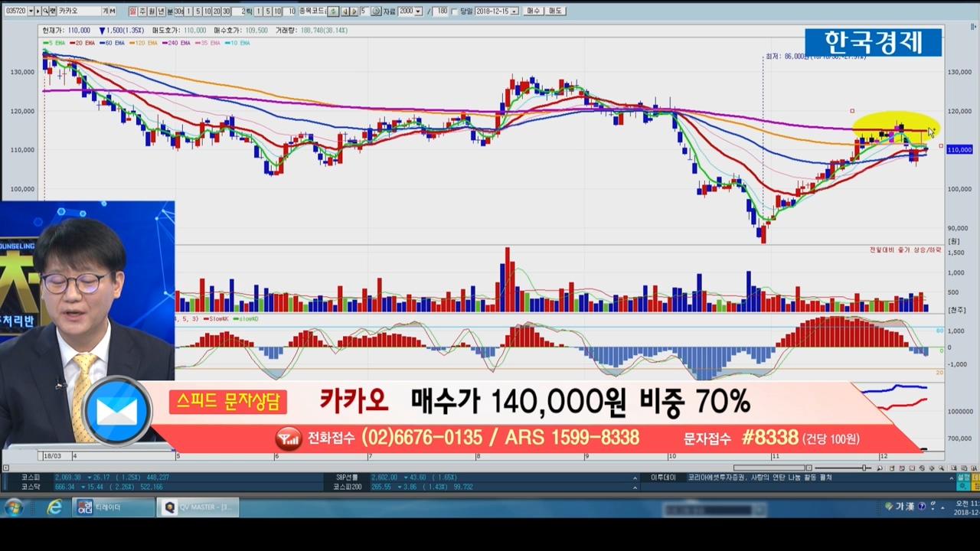This screenshot has height=551, width=980.
Task: Click the next (right arrow) navigation icon
Action: pyautogui.click(x=354, y=11)
